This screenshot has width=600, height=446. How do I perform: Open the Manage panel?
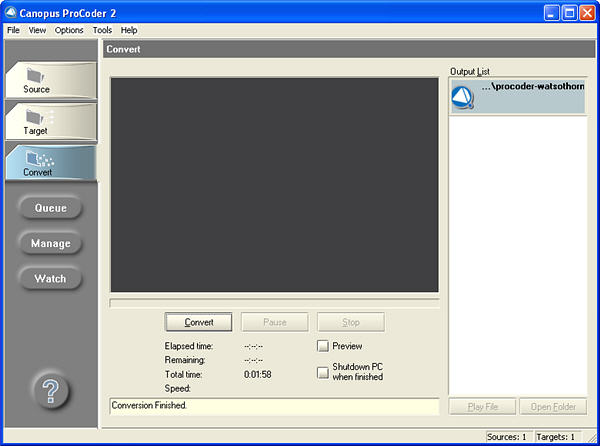tap(51, 243)
